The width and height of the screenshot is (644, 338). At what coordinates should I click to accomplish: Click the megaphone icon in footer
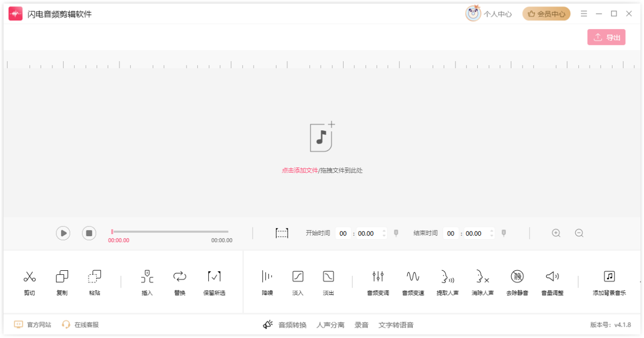(268, 324)
